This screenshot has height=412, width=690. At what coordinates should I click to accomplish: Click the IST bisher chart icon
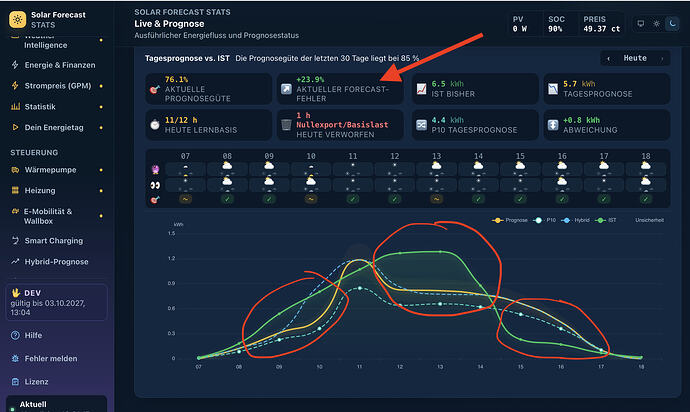point(421,89)
